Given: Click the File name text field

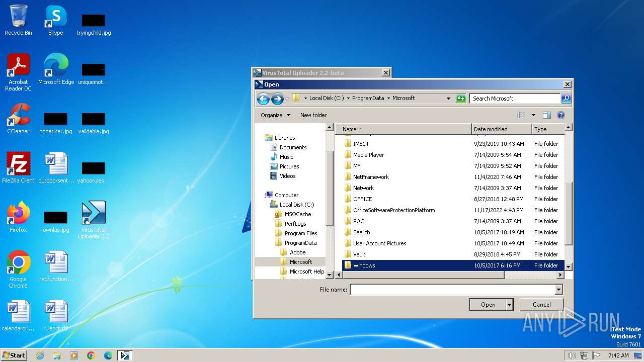Looking at the screenshot, I should pyautogui.click(x=452, y=290).
